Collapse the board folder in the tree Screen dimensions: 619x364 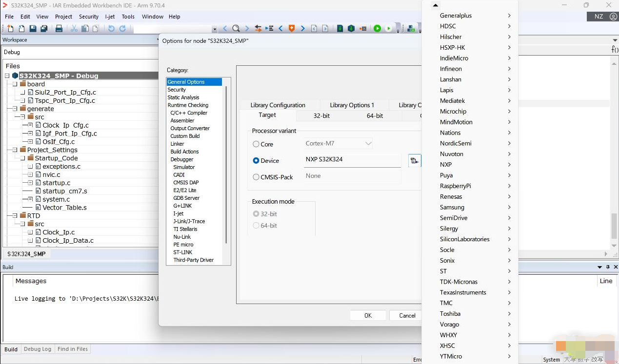[15, 84]
